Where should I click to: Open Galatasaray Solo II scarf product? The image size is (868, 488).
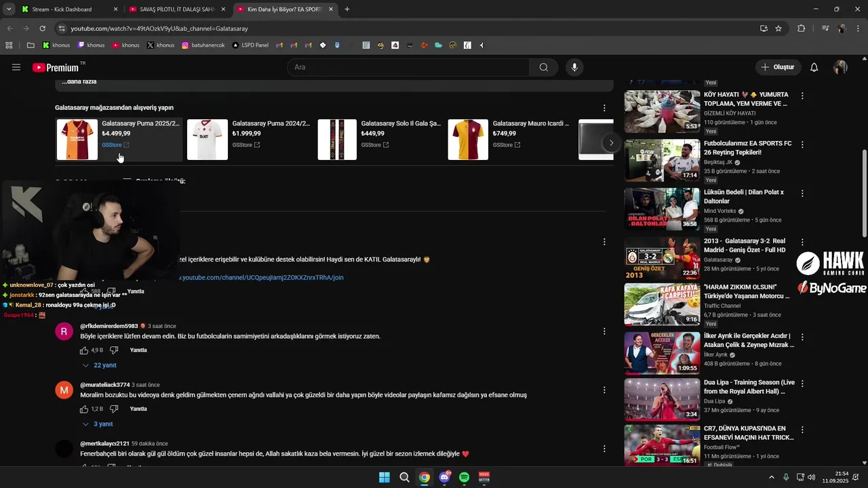[x=380, y=139]
